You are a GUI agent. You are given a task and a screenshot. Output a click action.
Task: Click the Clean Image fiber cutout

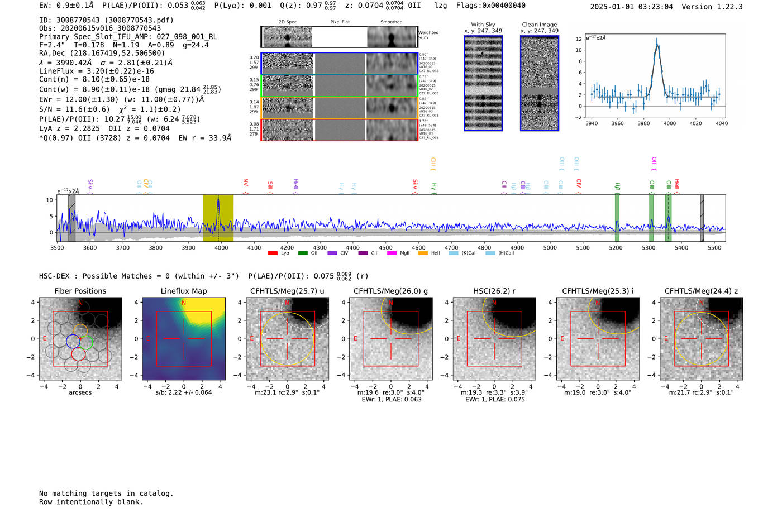540,83
